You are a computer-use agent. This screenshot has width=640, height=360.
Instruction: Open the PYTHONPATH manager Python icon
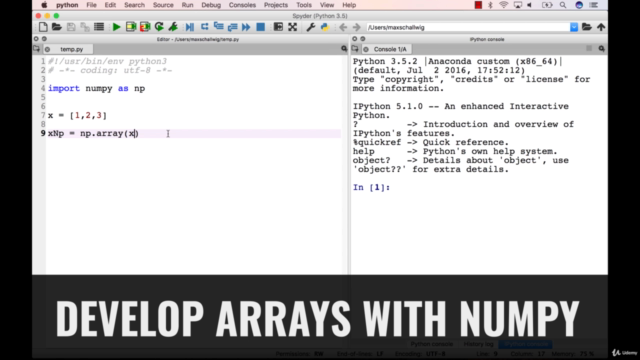[x=325, y=27]
